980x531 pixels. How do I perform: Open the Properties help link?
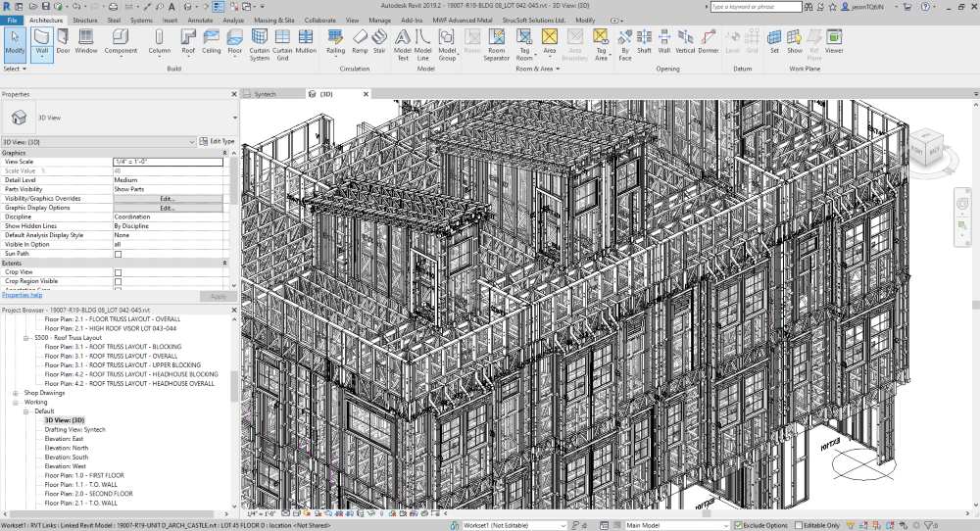pyautogui.click(x=22, y=295)
